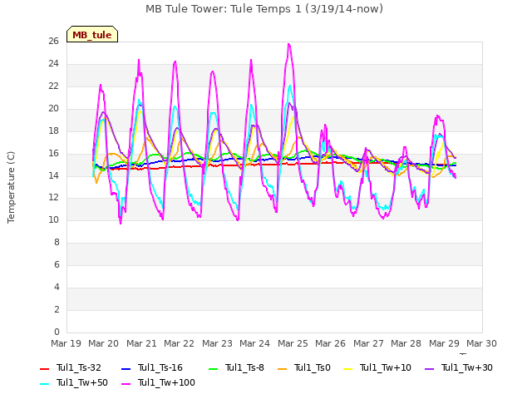
Task: Click the Mar 24 x-axis label
Action: point(255,343)
